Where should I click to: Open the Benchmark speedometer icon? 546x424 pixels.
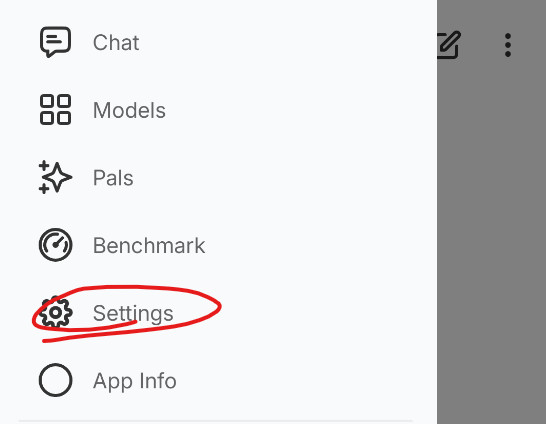click(x=55, y=245)
